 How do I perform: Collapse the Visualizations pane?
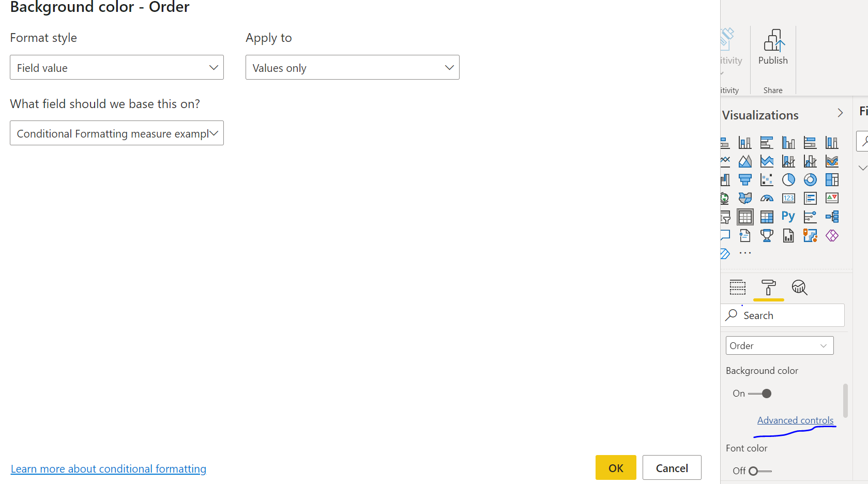tap(840, 113)
